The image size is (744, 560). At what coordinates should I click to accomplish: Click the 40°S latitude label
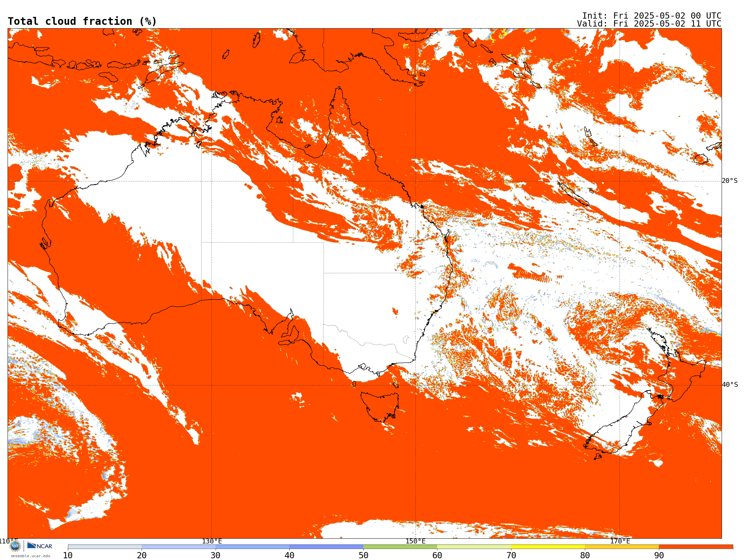coord(730,385)
